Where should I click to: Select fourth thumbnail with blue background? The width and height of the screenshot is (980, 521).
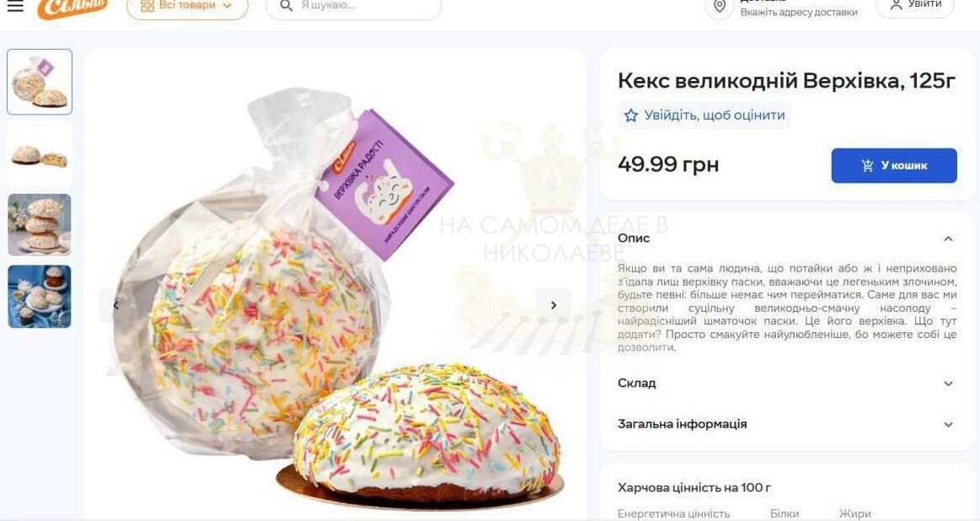40,297
